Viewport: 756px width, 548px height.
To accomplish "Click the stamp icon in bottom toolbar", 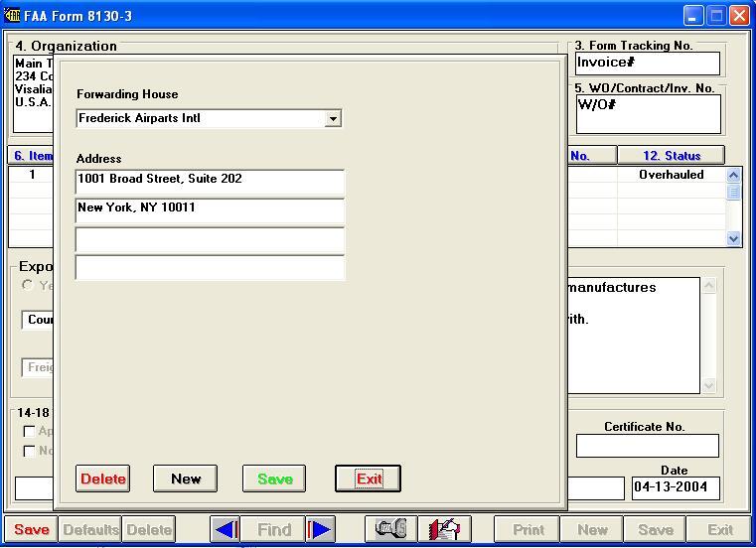I will [x=390, y=530].
